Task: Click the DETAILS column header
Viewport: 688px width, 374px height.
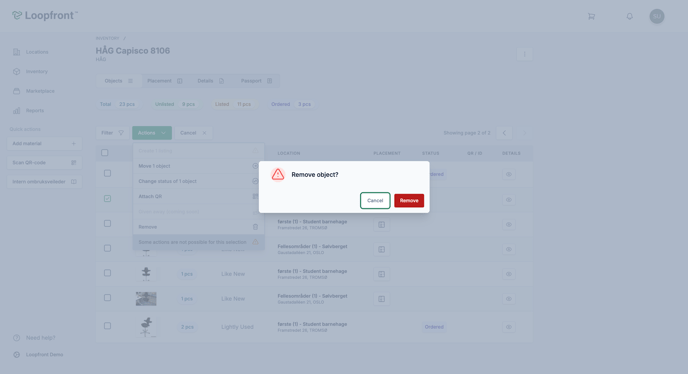Action: pyautogui.click(x=511, y=153)
